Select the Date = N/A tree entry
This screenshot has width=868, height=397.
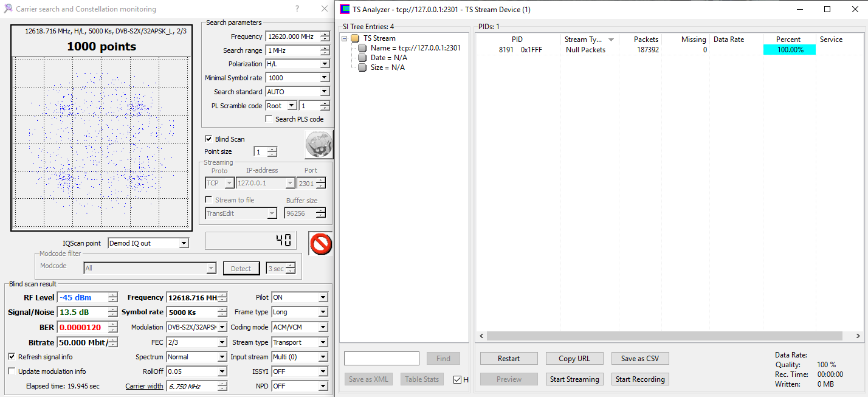tap(388, 58)
